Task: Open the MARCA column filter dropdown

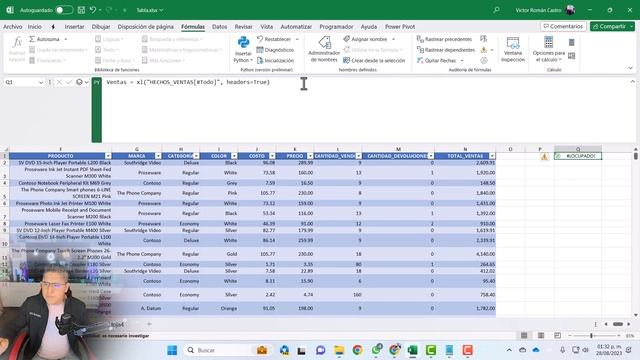Action: pos(158,156)
